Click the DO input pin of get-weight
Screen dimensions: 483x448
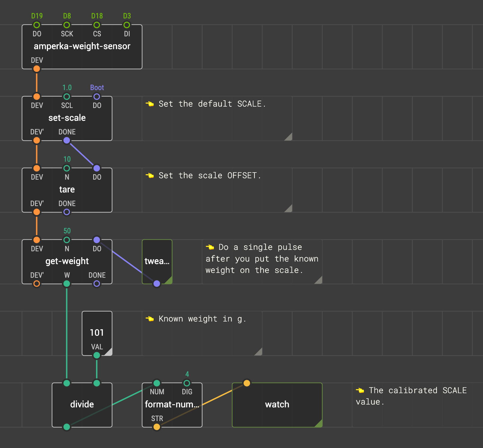[97, 240]
